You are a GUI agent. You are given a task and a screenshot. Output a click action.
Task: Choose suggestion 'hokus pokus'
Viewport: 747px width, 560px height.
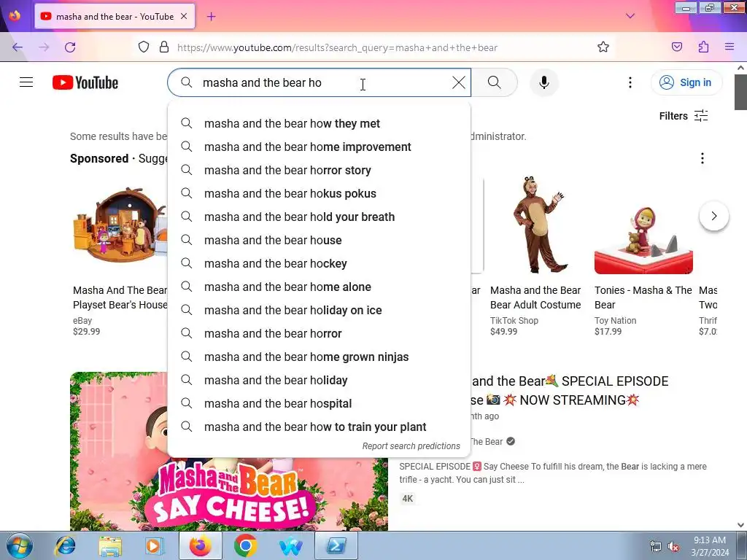click(320, 194)
